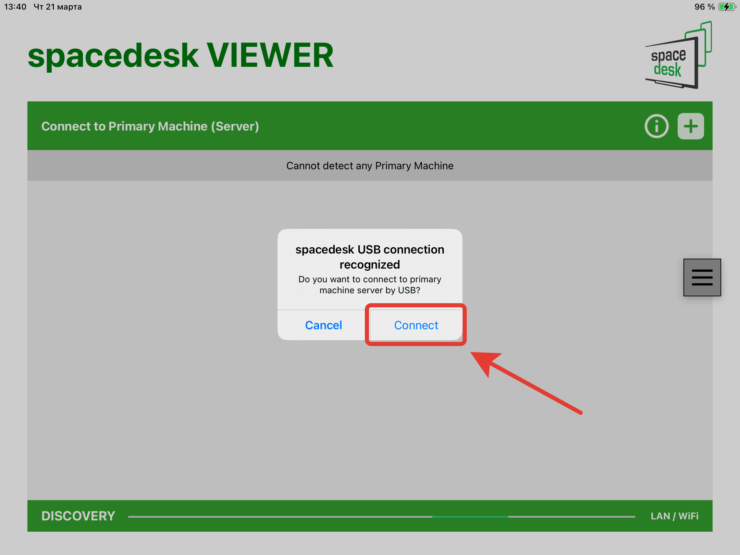Screen dimensions: 740x555
Task: Click the green segment of discovery progress bar
Action: point(470,517)
